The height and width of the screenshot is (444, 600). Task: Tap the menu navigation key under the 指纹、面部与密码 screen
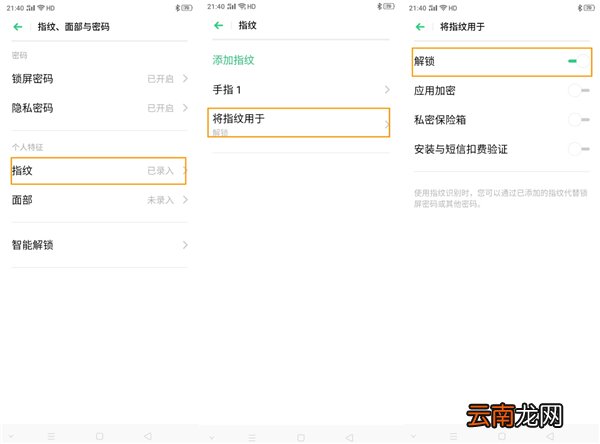[x=51, y=436]
